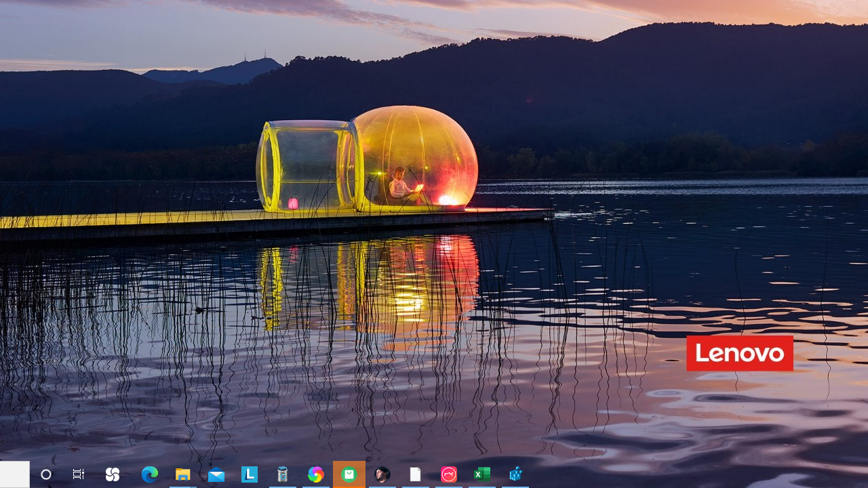Open the pink rounded-square app icon
This screenshot has width=868, height=488.
coord(449,474)
